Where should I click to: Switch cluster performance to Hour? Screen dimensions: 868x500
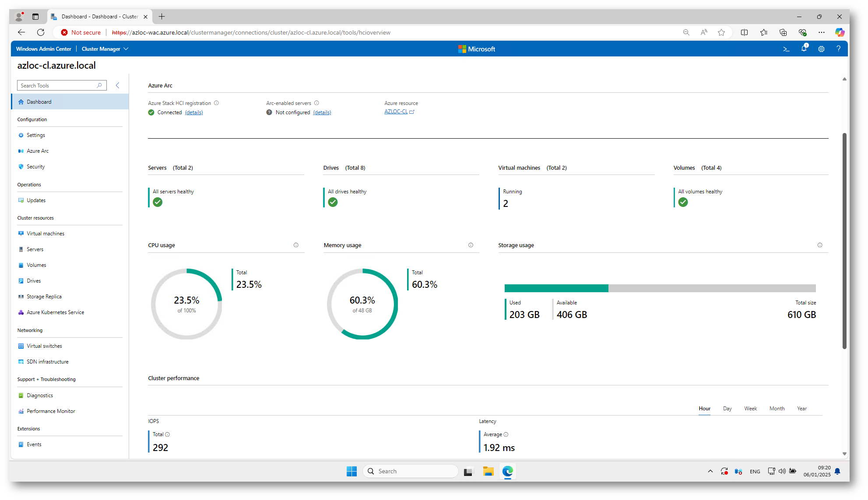tap(704, 409)
